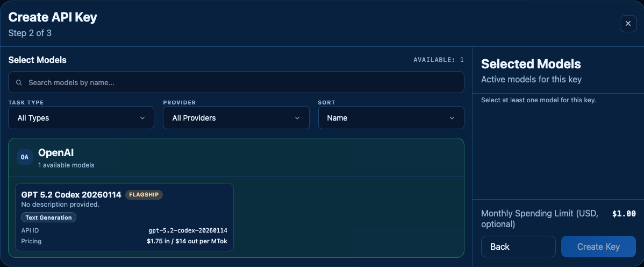Select the GPT 5.2 Codex 20260114 model card

tap(125, 217)
